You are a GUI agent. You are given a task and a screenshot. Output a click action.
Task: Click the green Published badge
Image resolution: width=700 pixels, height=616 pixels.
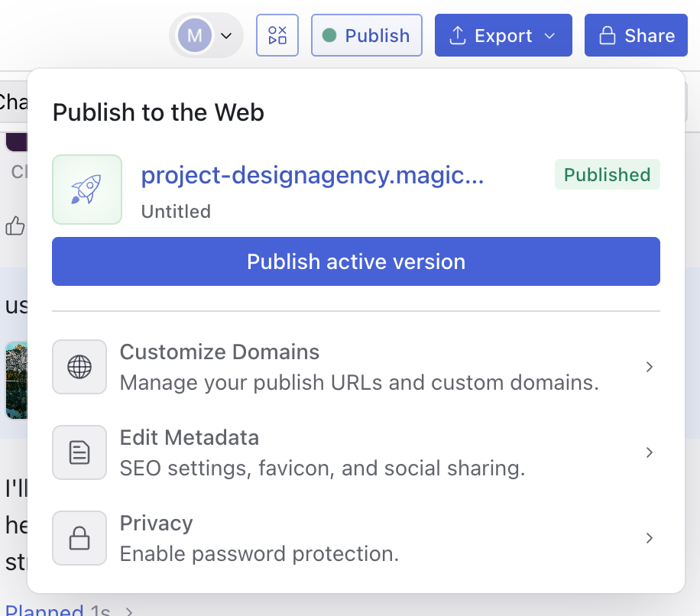[607, 174]
